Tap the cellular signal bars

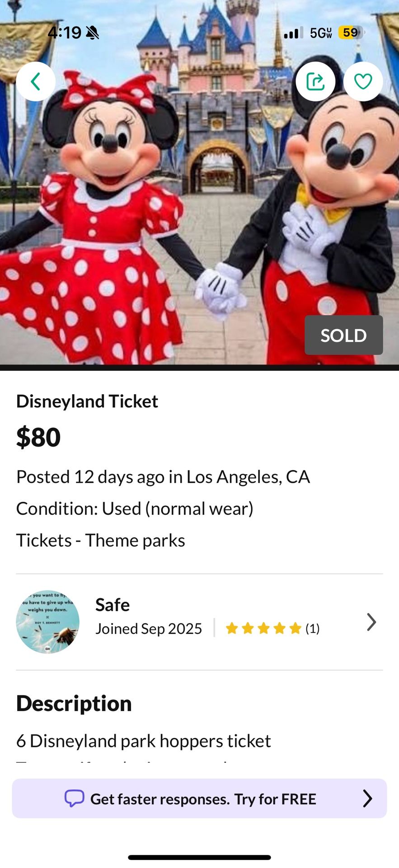[293, 33]
